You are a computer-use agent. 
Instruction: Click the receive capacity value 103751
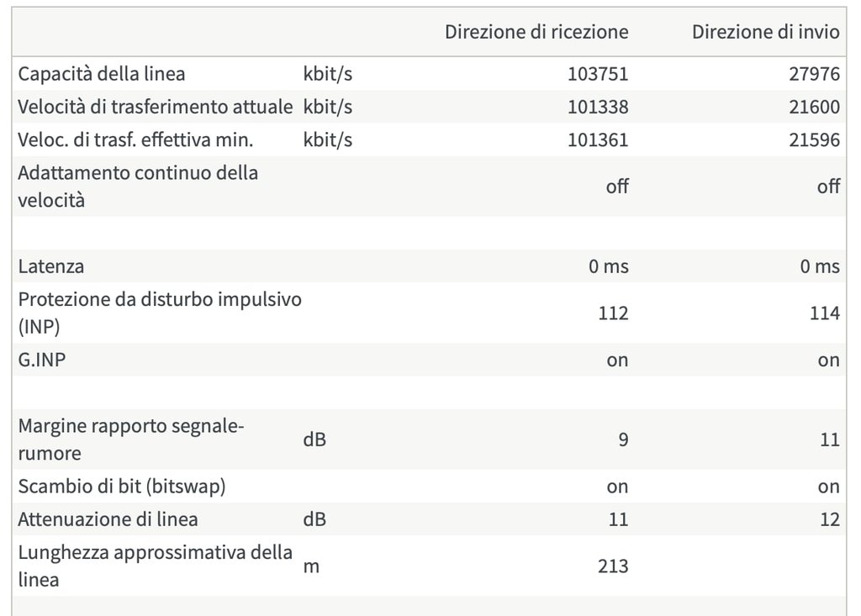point(598,74)
